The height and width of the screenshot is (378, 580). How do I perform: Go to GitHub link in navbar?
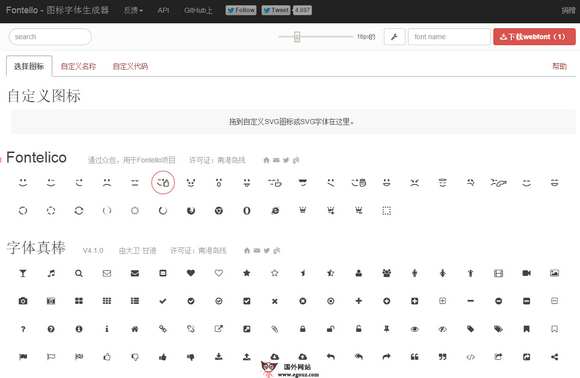(198, 10)
